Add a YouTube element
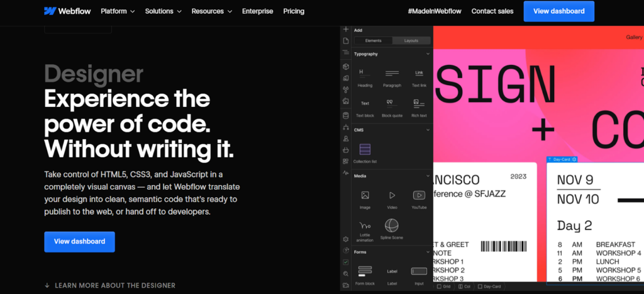644x294 pixels. coord(419,200)
